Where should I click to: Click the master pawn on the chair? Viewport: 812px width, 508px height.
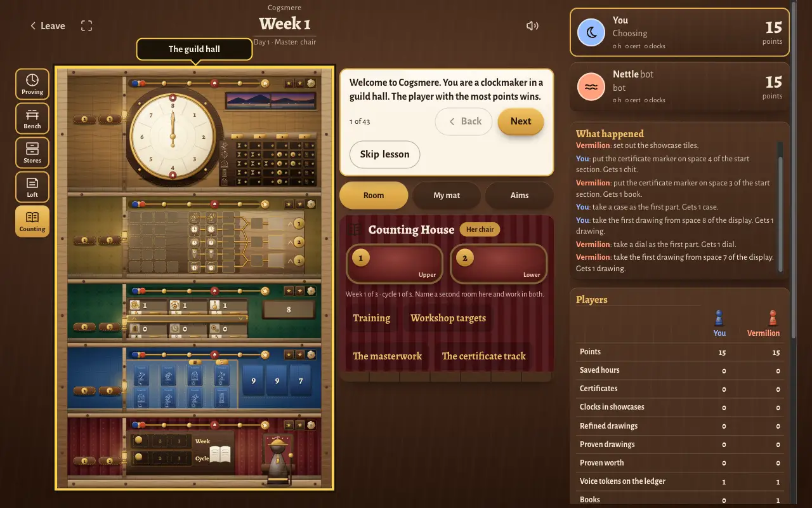277,461
